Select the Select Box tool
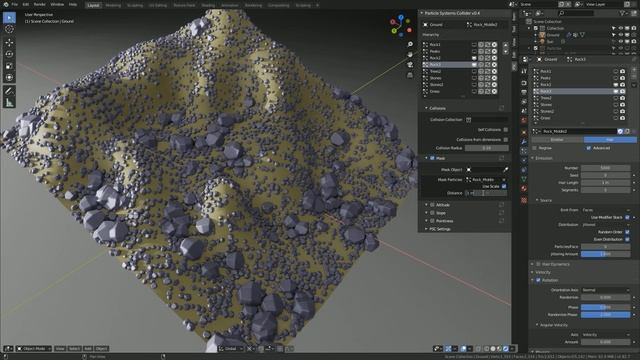Image resolution: width=640 pixels, height=360 pixels. 9,18
